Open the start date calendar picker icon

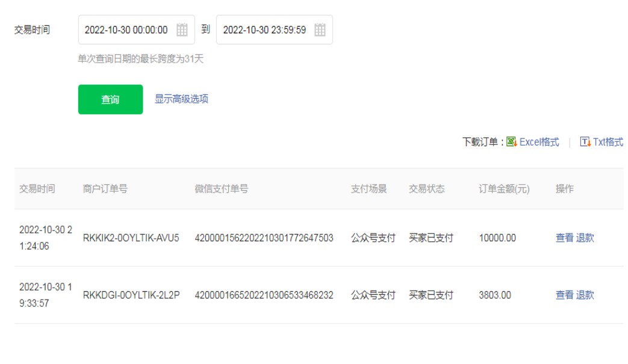point(182,30)
